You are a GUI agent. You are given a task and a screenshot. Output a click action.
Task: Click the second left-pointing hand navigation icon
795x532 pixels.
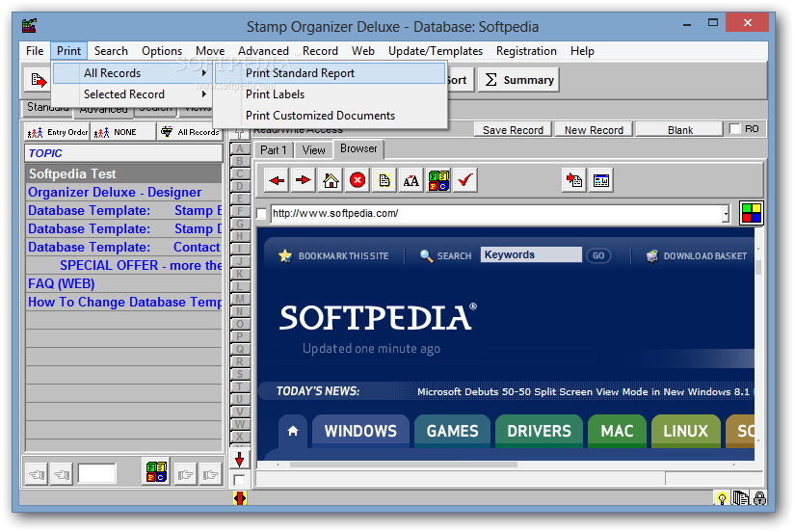[x=62, y=474]
